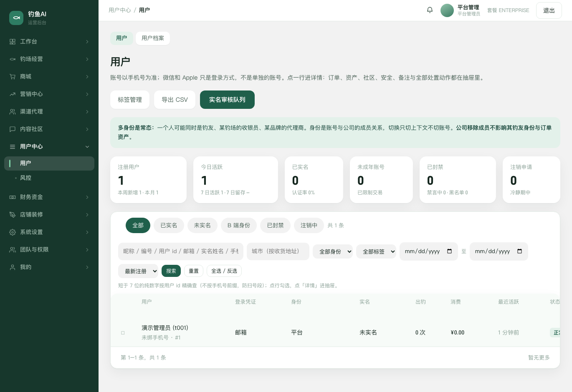Open 用户 in the sidebar submenu

click(49, 163)
